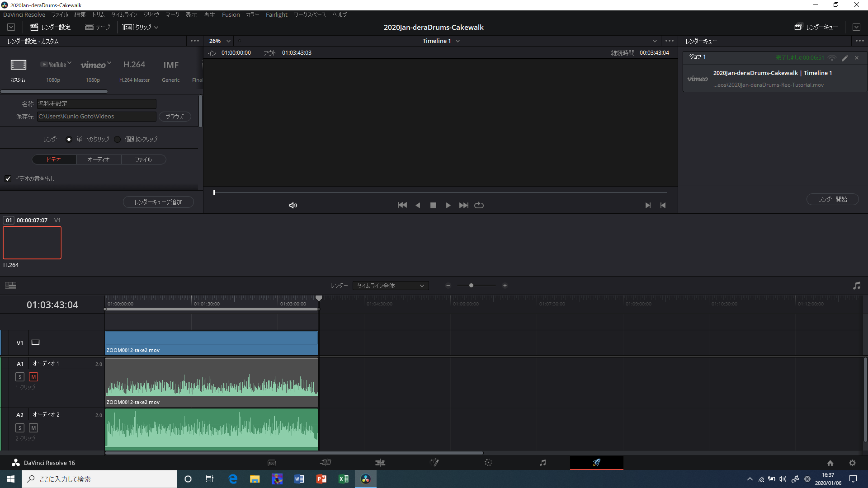
Task: Open the Fusion page
Action: tap(434, 463)
